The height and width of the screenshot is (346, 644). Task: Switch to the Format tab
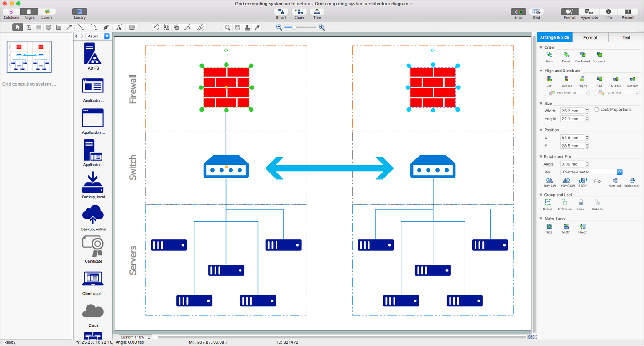click(x=590, y=38)
